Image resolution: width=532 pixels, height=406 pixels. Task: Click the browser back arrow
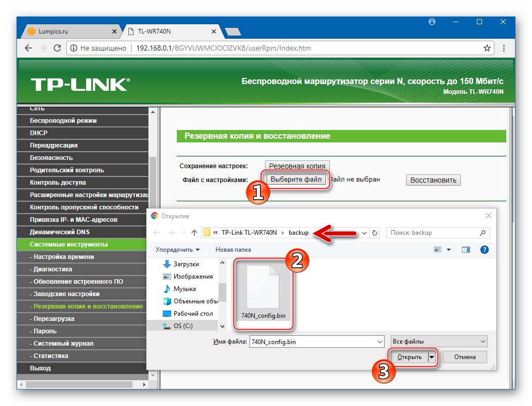(28, 48)
